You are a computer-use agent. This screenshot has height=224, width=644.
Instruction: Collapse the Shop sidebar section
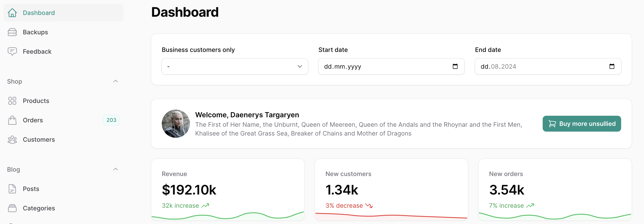(x=115, y=81)
